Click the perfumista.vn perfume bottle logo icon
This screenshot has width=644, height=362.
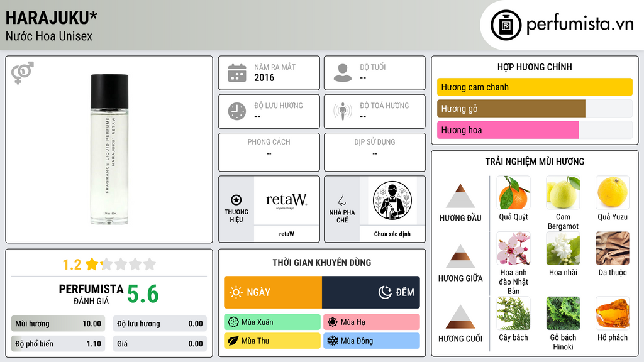point(506,25)
